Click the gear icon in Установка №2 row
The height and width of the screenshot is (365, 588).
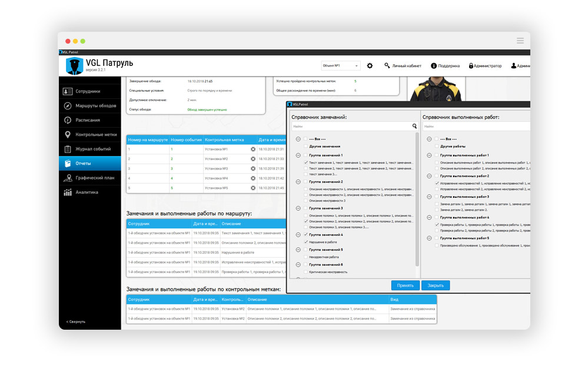coord(253,159)
